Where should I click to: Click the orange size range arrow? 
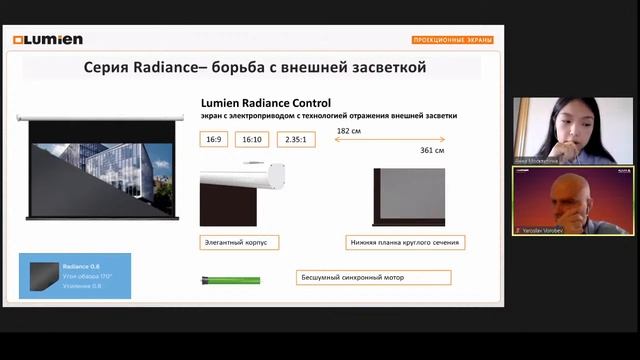point(389,140)
